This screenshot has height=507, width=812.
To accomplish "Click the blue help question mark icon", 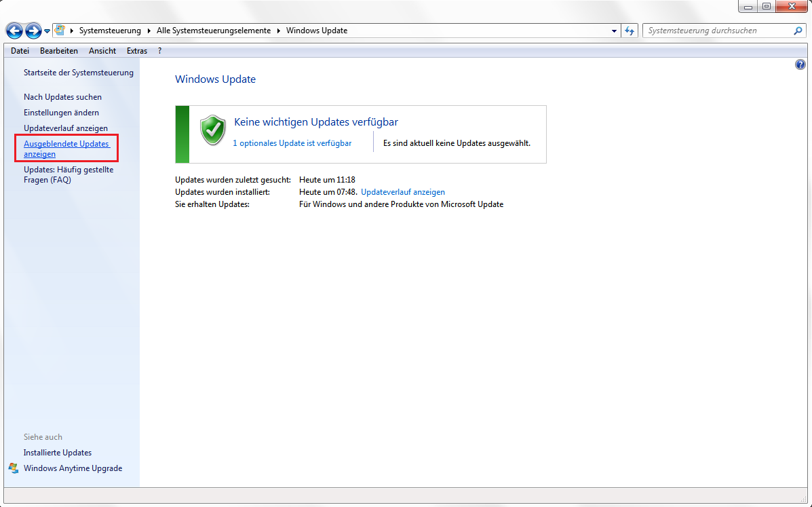I will tap(800, 64).
